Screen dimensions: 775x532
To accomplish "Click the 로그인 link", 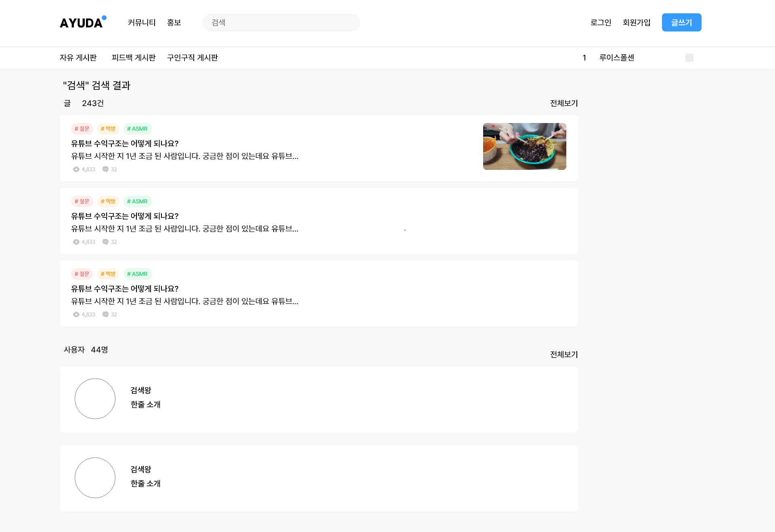I will pyautogui.click(x=601, y=23).
